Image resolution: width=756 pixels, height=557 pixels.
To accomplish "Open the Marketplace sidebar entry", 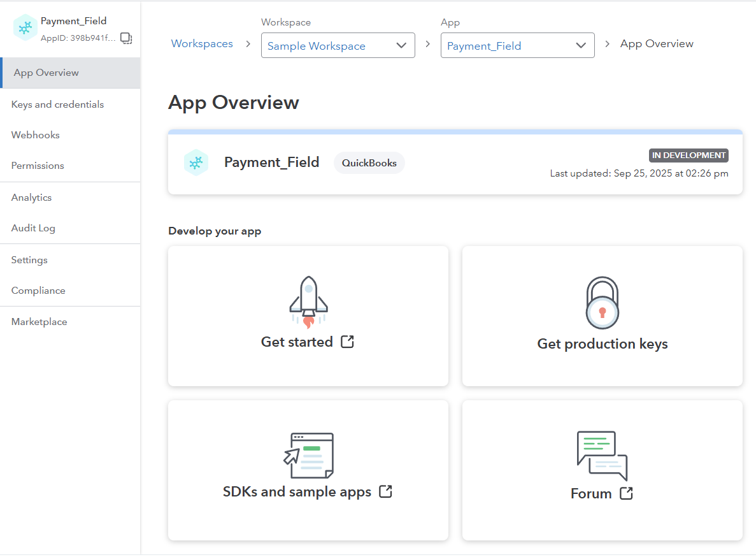I will point(39,321).
